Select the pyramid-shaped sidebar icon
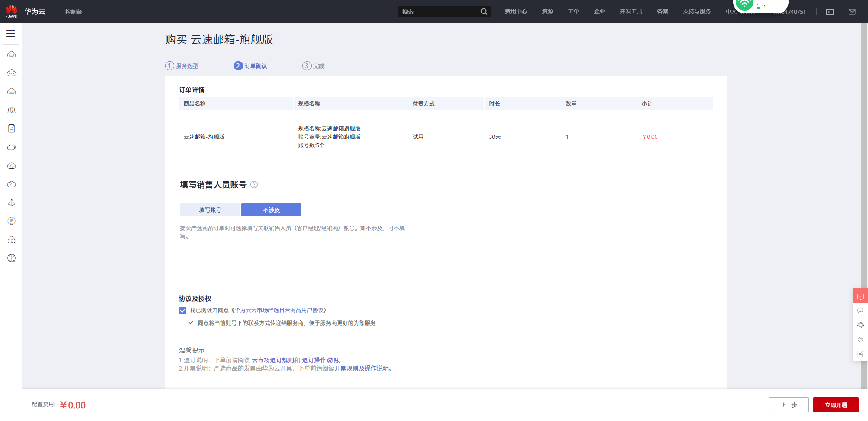The width and height of the screenshot is (868, 421). coord(12,203)
